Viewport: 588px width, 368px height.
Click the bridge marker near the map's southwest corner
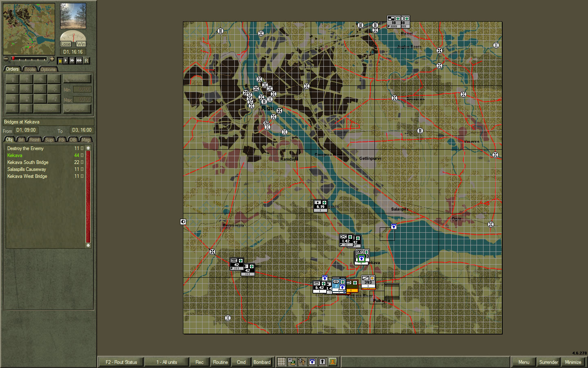click(x=228, y=318)
